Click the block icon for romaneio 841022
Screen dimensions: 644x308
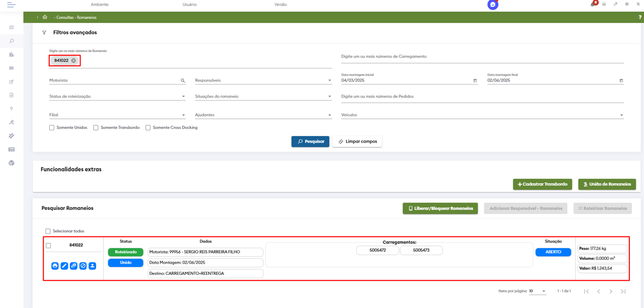(x=83, y=266)
